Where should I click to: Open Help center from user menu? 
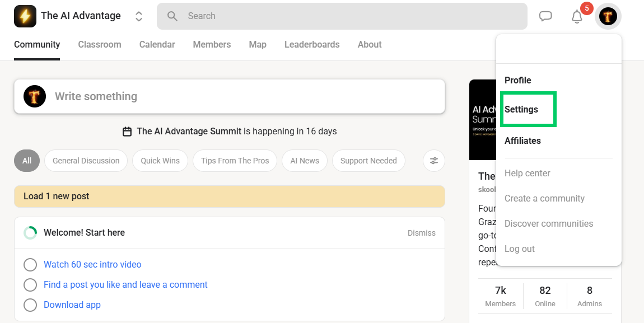pyautogui.click(x=528, y=173)
